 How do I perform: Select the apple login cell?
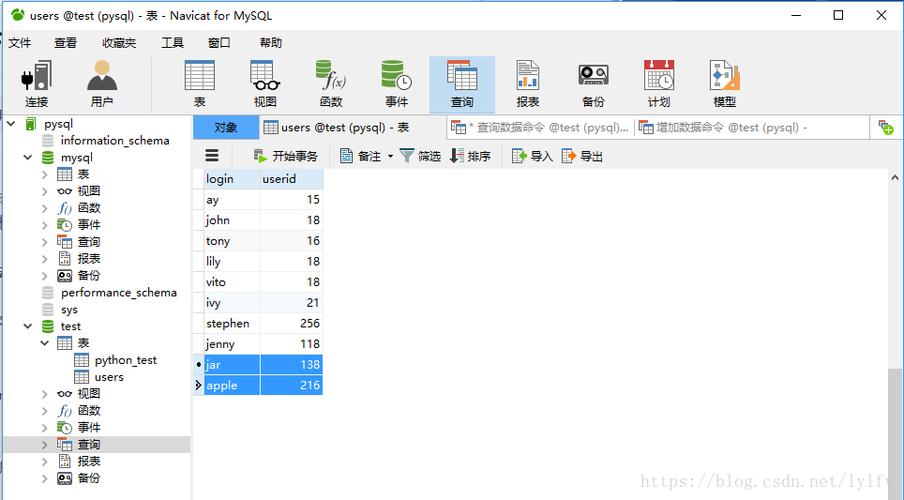(x=232, y=385)
